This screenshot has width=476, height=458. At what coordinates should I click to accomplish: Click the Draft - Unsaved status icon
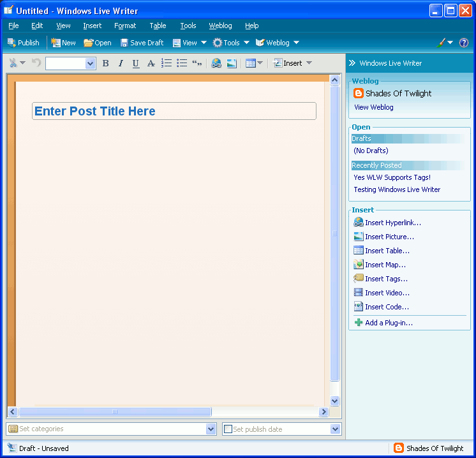click(12, 448)
